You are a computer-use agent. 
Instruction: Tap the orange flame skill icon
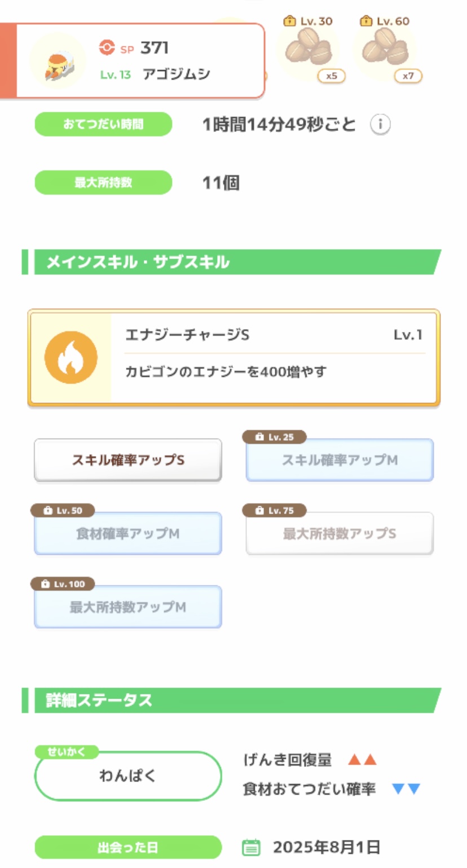point(71,358)
